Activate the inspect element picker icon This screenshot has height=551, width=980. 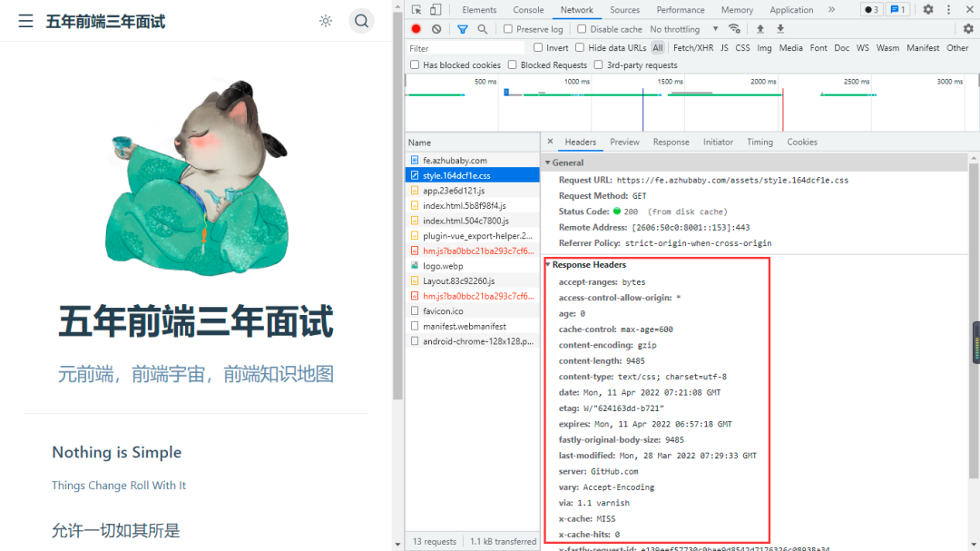tap(416, 9)
